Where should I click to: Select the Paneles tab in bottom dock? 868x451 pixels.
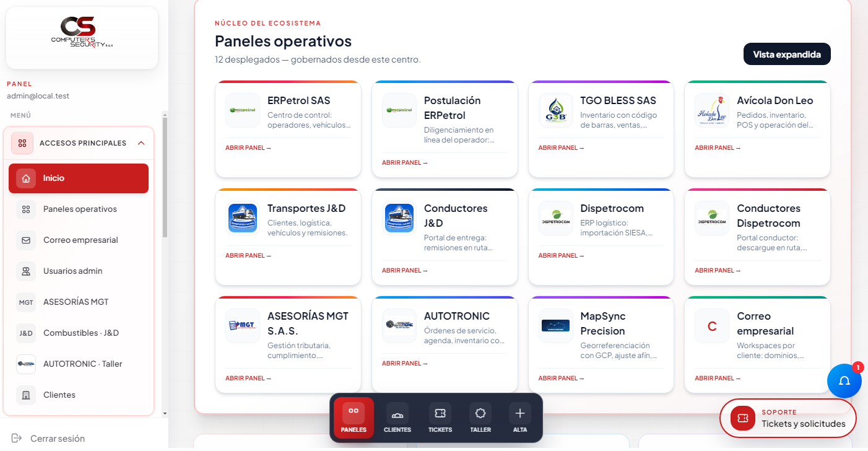(x=354, y=418)
